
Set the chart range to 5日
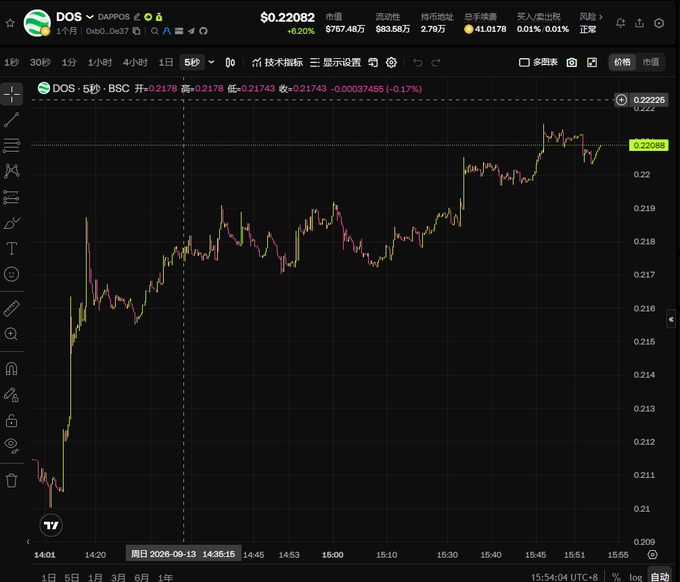tap(72, 577)
